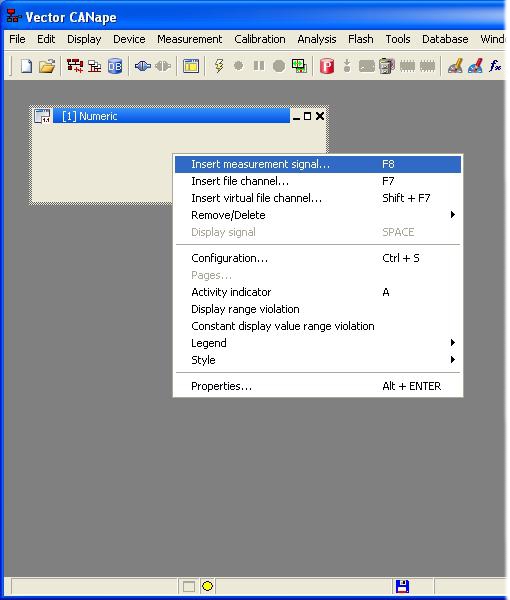Open the File menu
This screenshot has height=600, width=510.
[x=17, y=39]
